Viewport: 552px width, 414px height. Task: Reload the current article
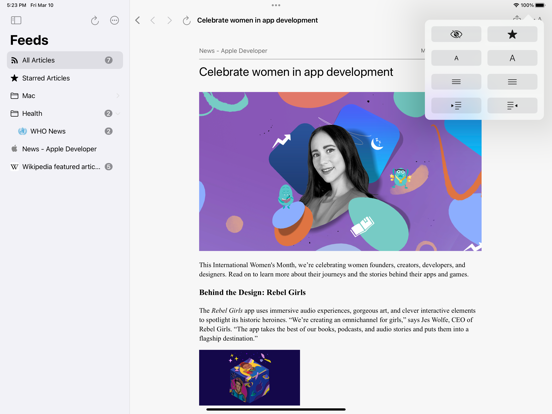tap(187, 20)
